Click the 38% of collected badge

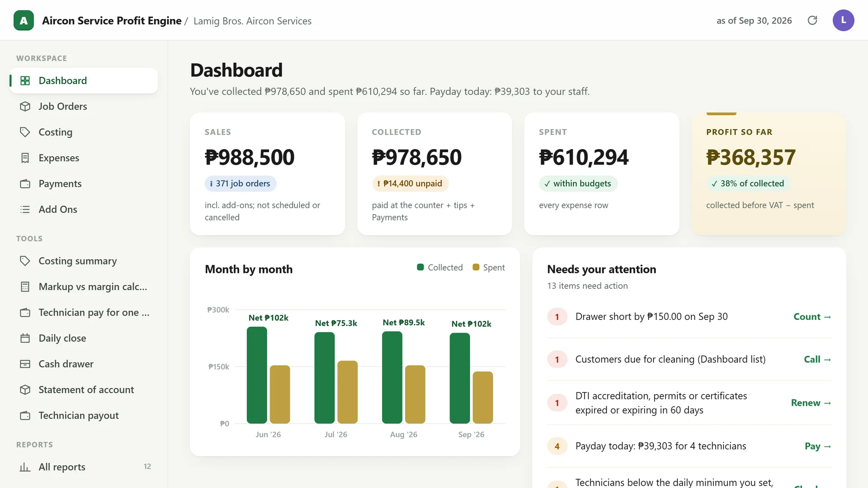[748, 183]
